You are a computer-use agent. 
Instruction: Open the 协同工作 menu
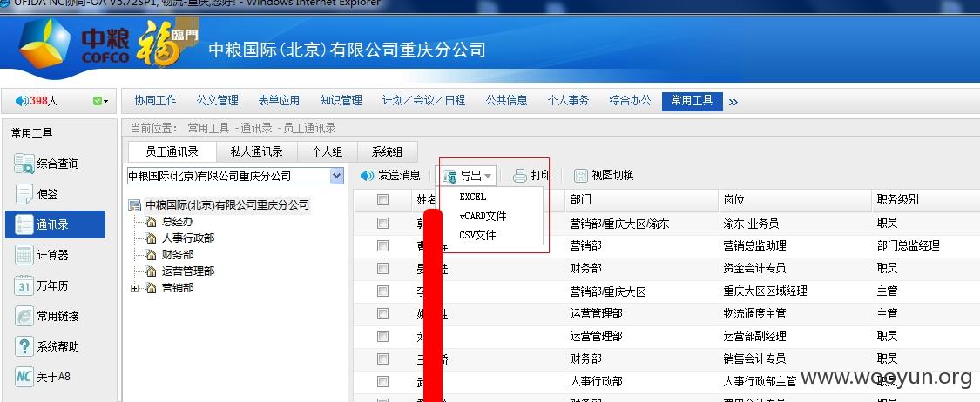tap(156, 101)
